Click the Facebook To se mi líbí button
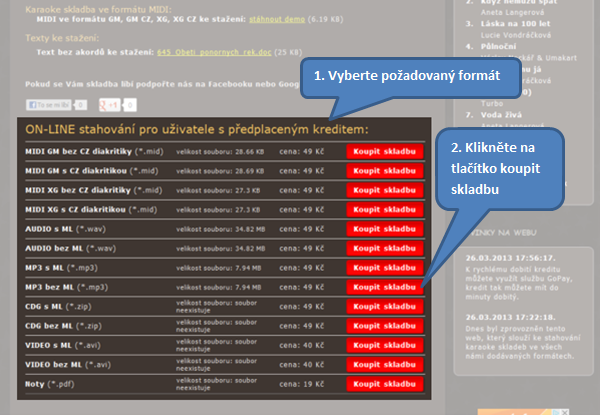 click(x=49, y=105)
